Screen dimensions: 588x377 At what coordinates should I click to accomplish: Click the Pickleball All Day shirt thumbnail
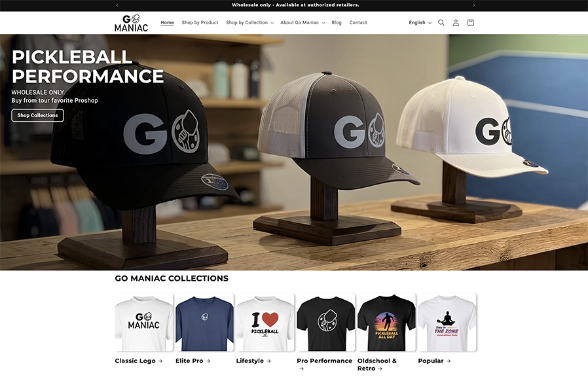click(x=386, y=323)
